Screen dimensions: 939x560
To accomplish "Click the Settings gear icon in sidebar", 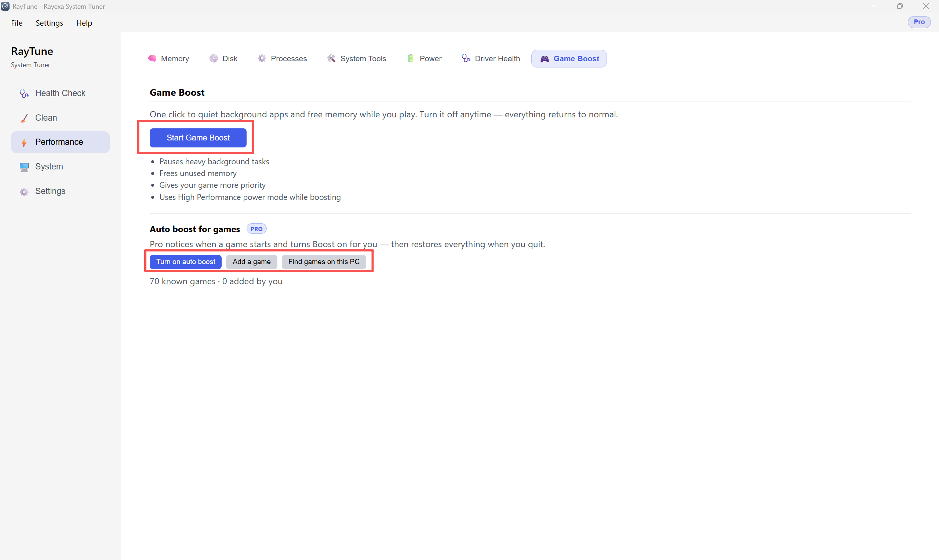I will point(24,192).
